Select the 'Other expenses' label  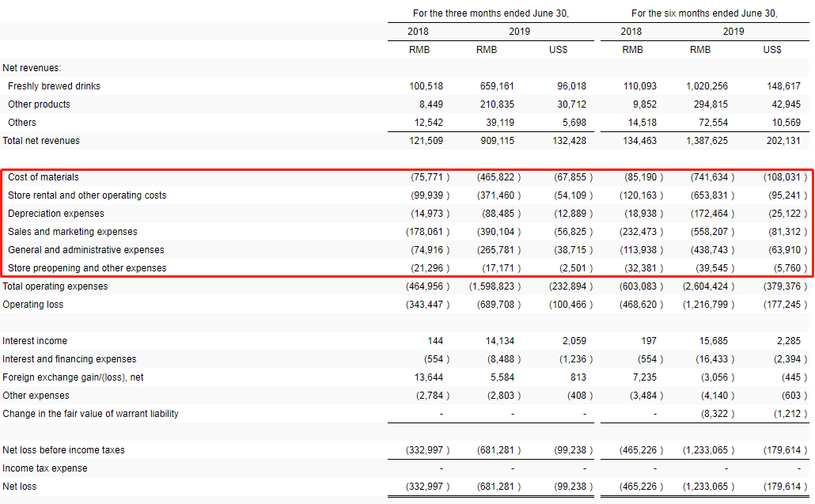(36, 396)
